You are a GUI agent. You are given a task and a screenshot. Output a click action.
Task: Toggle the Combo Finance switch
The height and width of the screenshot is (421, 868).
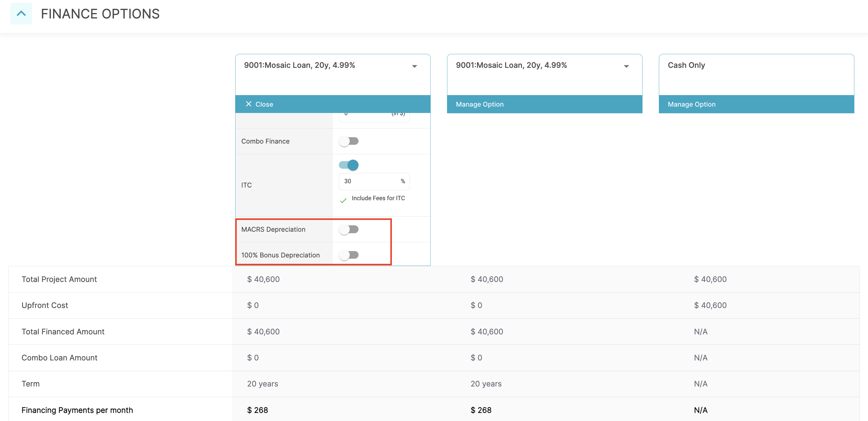pos(349,141)
